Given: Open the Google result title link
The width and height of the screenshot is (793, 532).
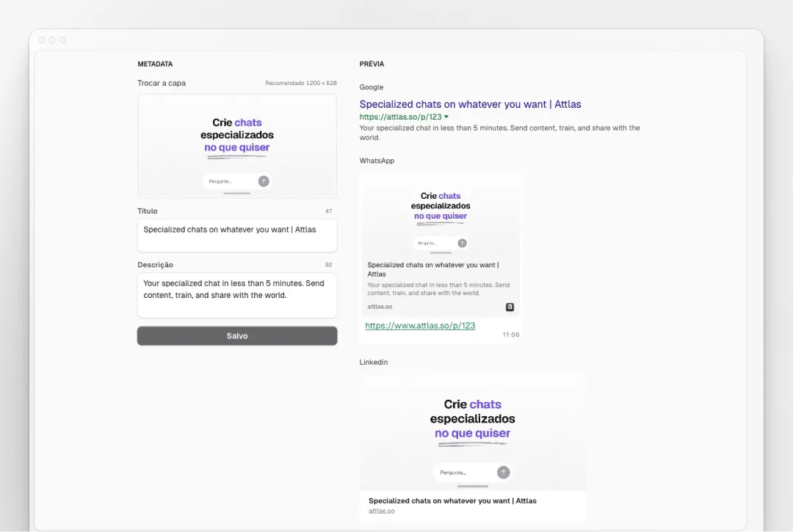Looking at the screenshot, I should [470, 104].
